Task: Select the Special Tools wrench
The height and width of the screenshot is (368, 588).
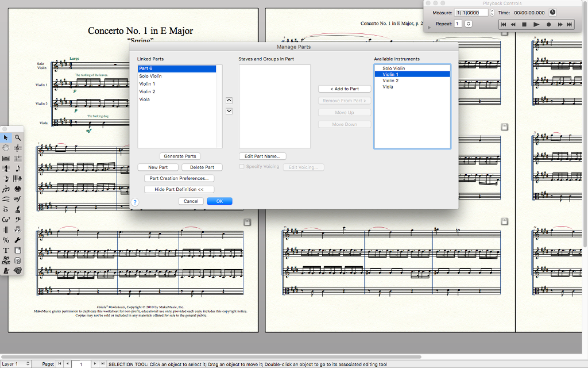Action: tap(18, 240)
